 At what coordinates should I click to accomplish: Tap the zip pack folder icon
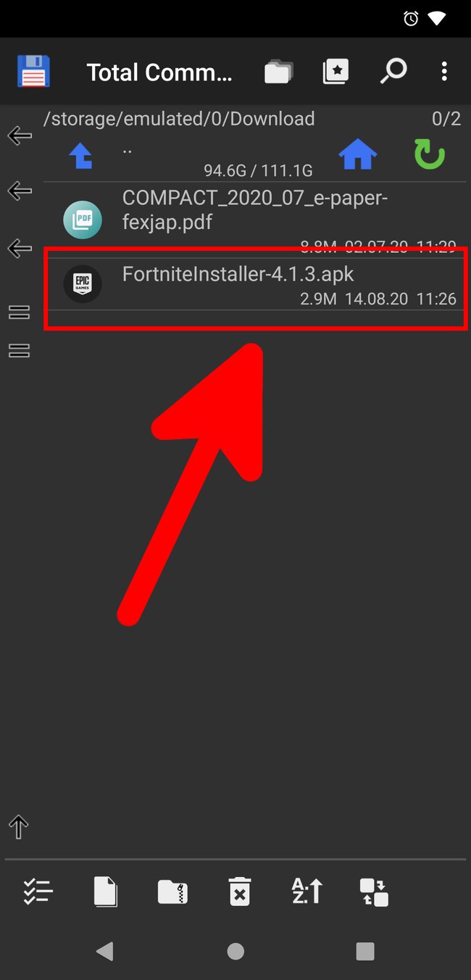click(x=172, y=892)
